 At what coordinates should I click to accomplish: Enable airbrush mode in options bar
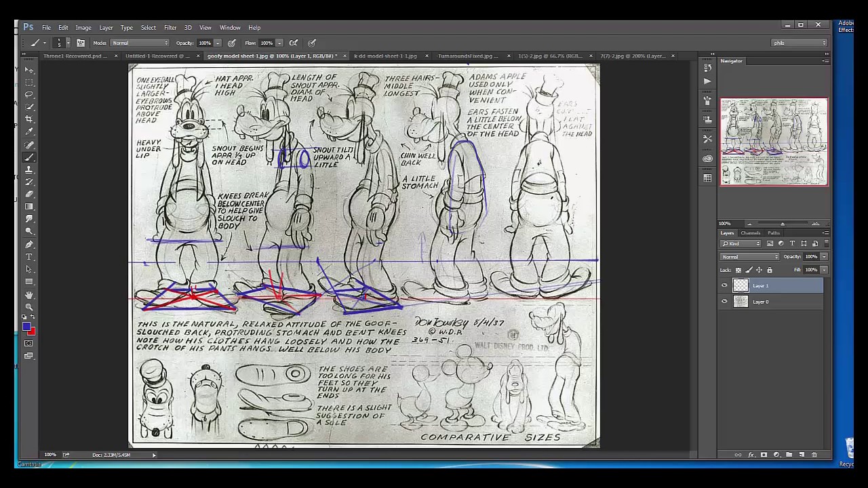(x=294, y=43)
